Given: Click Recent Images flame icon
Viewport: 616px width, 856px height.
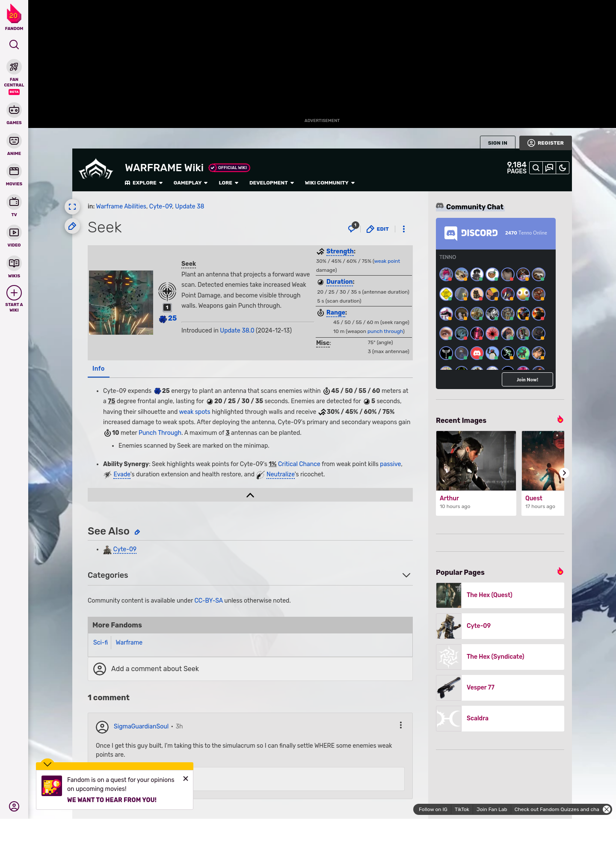Looking at the screenshot, I should (560, 419).
